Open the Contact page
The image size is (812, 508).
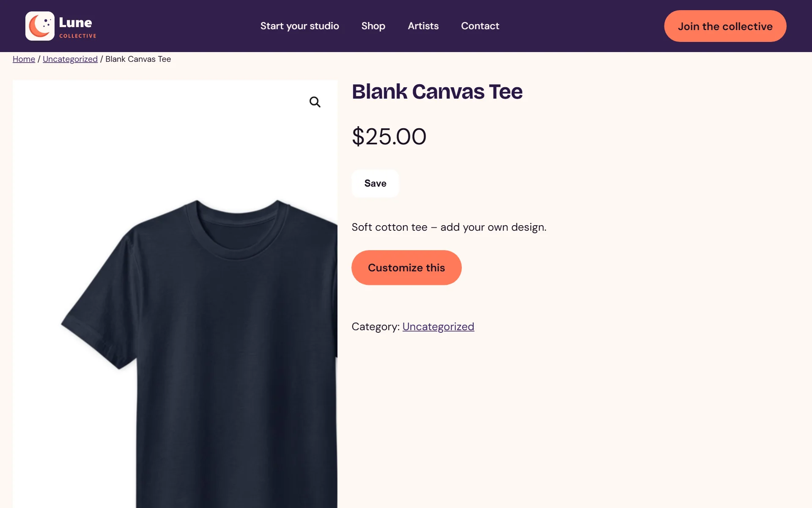click(480, 26)
